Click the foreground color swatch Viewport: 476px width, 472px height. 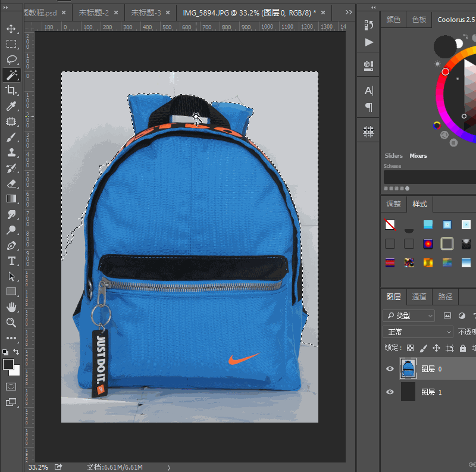[x=7, y=363]
